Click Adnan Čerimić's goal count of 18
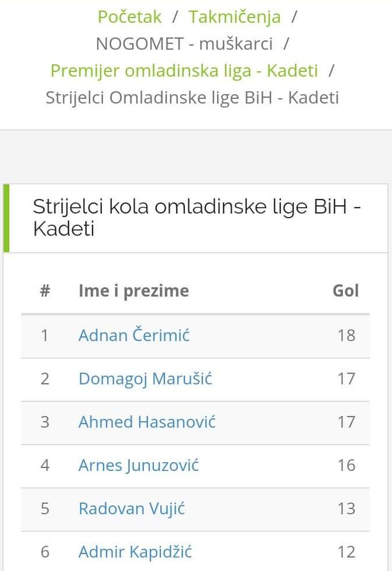Viewport: 392px width, 571px height. [346, 335]
